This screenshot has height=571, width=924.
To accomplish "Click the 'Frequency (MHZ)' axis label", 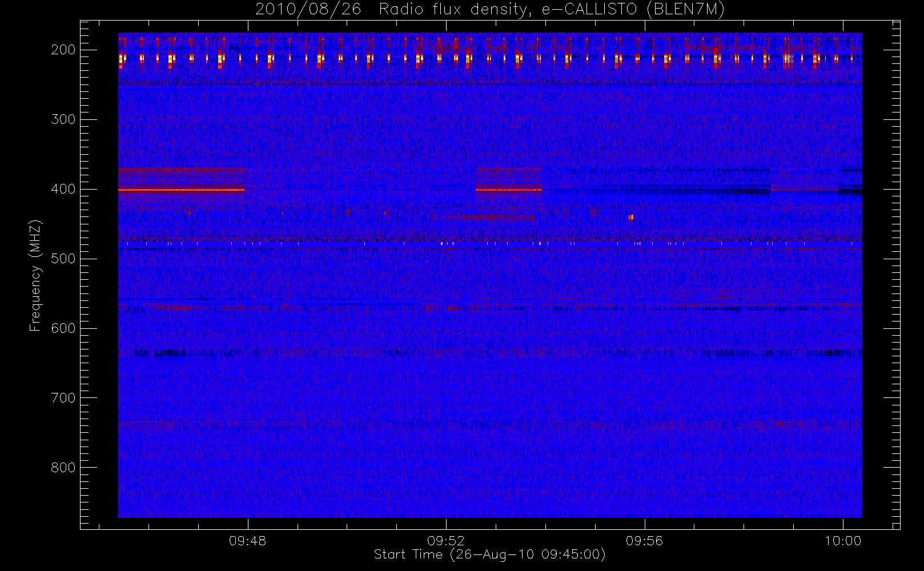I will tap(35, 275).
